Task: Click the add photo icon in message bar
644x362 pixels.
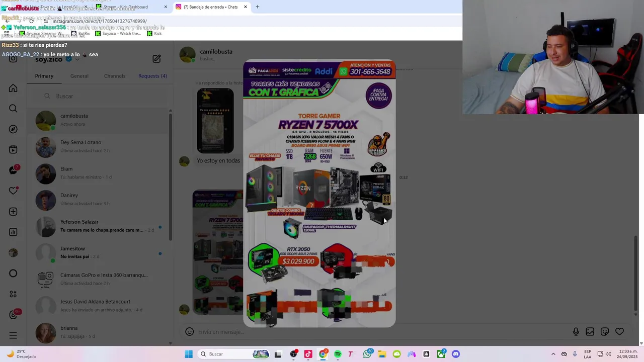Action: (590, 332)
